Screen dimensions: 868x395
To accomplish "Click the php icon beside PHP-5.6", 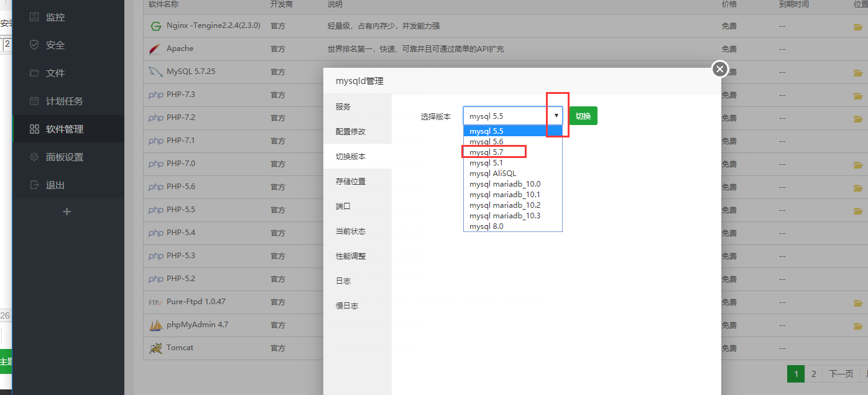I will pos(156,187).
